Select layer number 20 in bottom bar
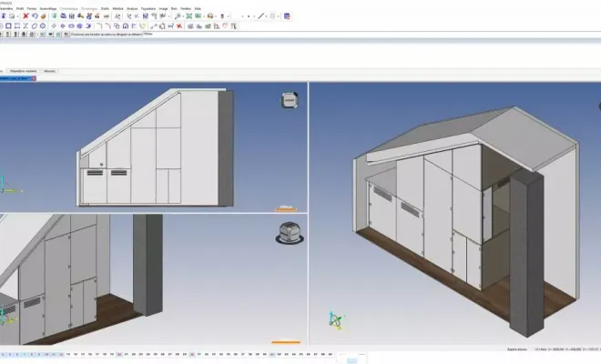601x364 pixels. click(119, 355)
